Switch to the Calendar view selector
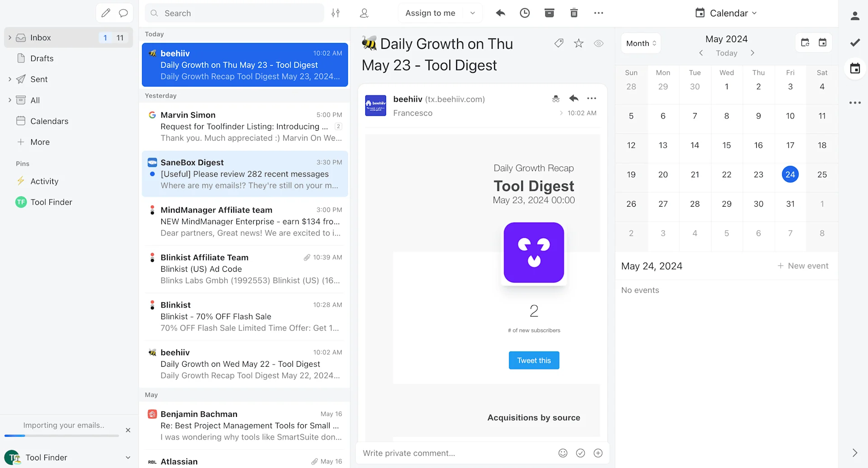This screenshot has width=868, height=468. click(726, 13)
